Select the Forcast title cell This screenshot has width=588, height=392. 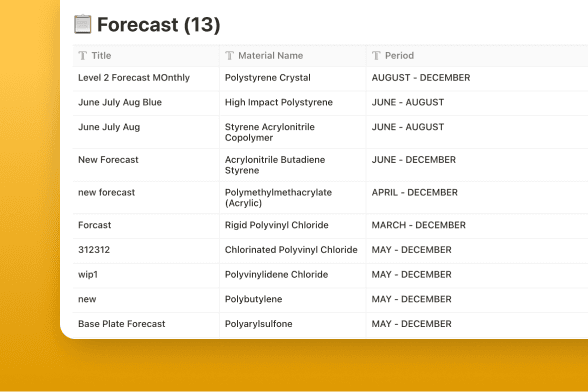pos(146,226)
